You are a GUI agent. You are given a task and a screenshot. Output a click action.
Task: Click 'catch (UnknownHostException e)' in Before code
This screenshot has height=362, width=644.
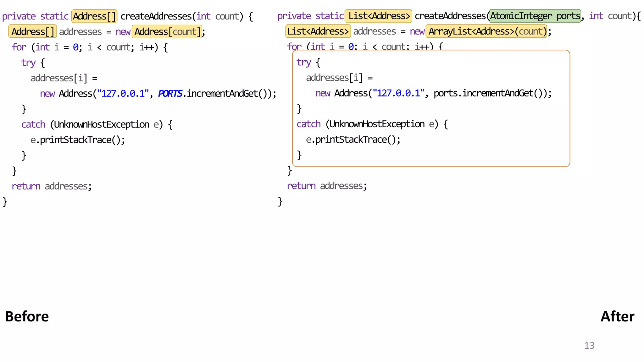tap(92, 124)
